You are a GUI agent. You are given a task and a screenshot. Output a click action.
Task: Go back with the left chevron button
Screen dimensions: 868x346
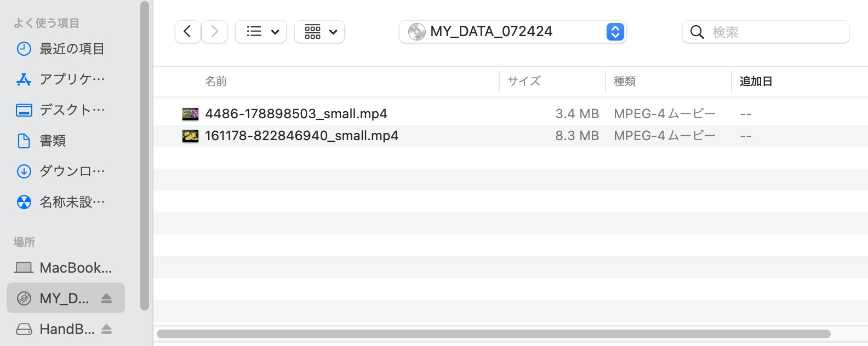coord(188,32)
